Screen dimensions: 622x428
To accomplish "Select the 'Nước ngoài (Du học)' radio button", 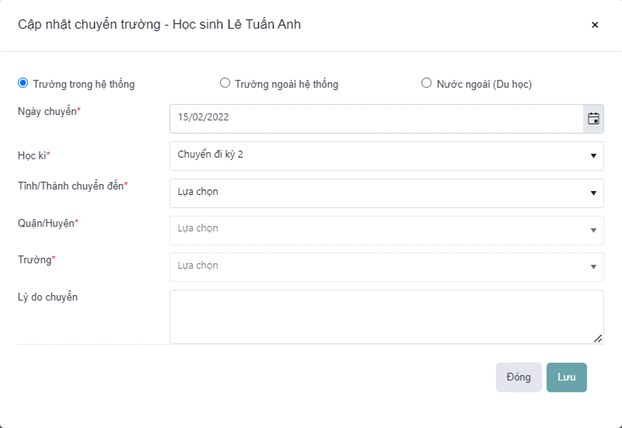I will pos(427,83).
